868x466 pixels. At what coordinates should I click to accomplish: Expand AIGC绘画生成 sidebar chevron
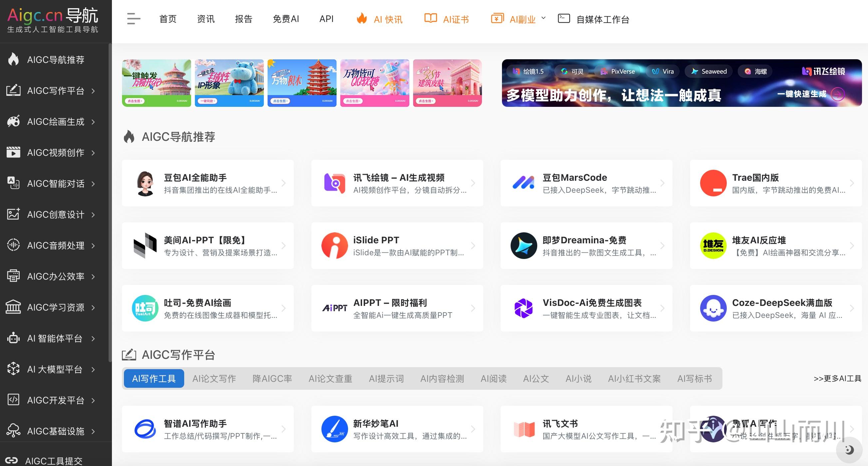[x=93, y=121]
